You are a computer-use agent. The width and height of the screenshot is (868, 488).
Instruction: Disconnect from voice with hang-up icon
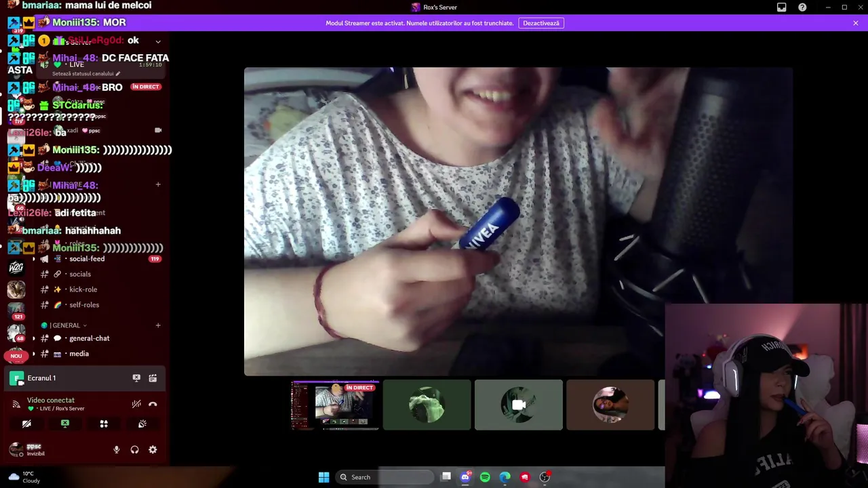[x=153, y=404]
